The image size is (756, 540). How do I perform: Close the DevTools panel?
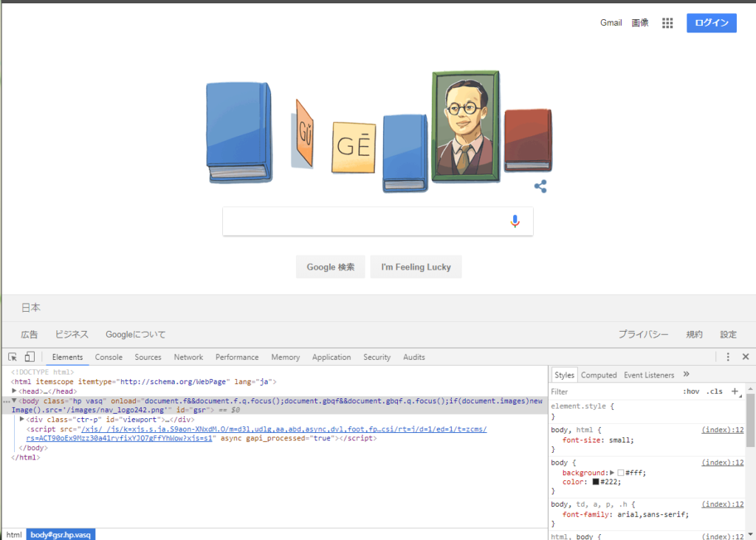pyautogui.click(x=746, y=357)
